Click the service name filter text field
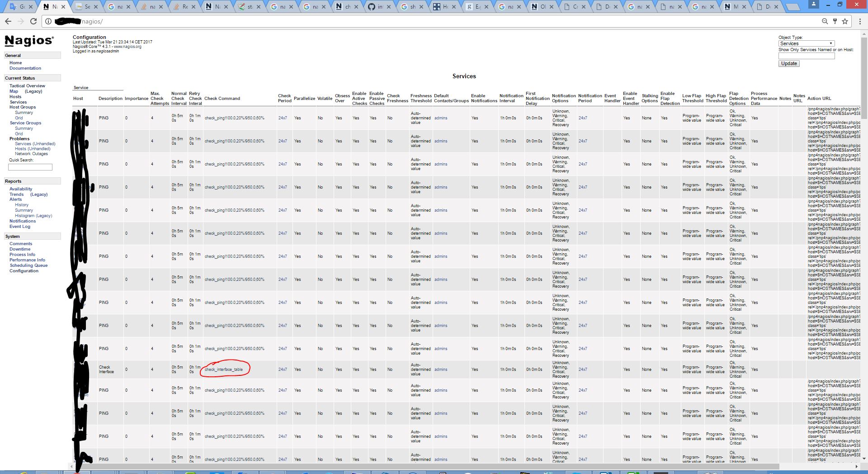The height and width of the screenshot is (474, 868). pos(806,56)
